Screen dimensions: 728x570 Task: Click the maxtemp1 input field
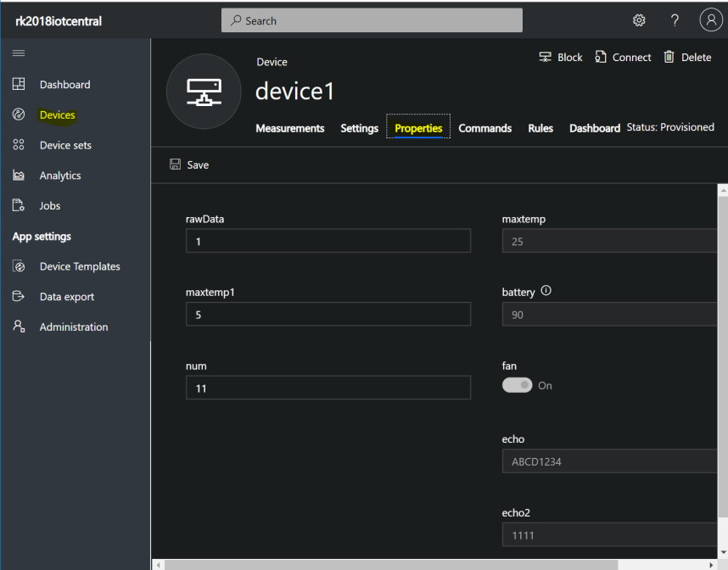pos(328,314)
